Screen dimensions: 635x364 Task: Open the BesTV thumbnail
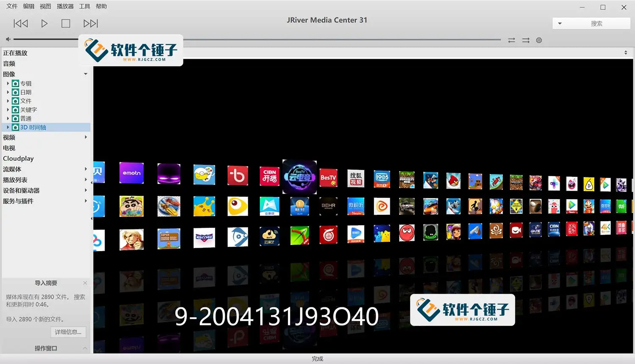[x=329, y=178]
